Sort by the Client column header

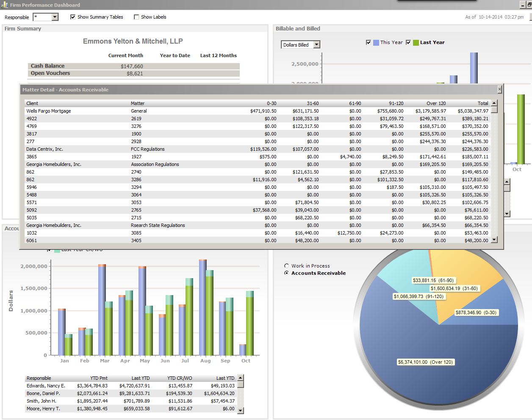(x=32, y=103)
